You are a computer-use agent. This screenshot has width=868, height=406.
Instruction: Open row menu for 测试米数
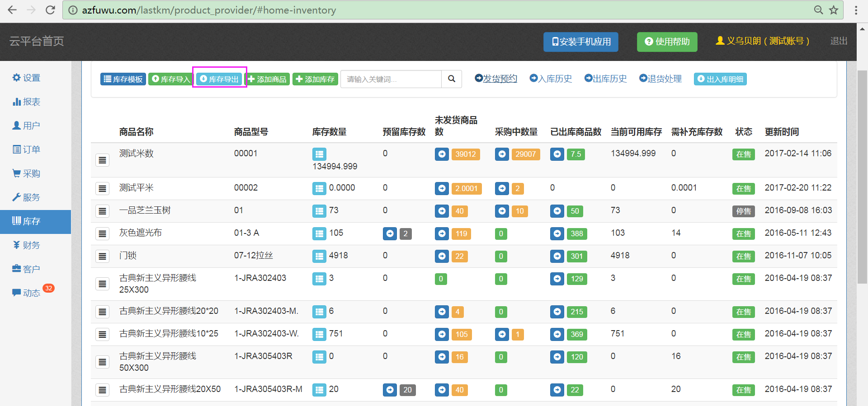[103, 160]
